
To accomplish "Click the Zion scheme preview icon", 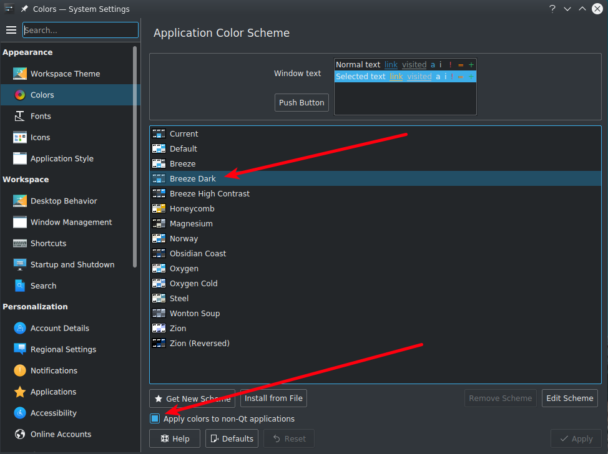I will point(159,328).
